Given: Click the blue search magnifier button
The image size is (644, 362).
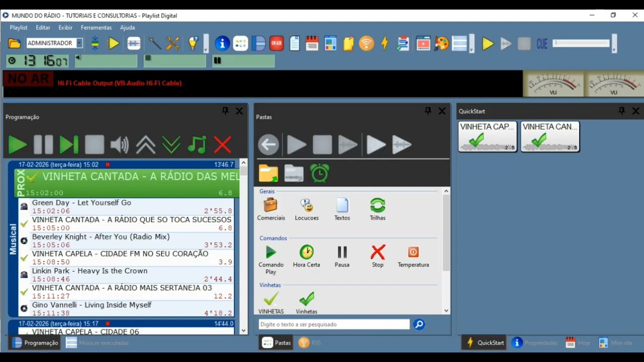Looking at the screenshot, I should [419, 324].
